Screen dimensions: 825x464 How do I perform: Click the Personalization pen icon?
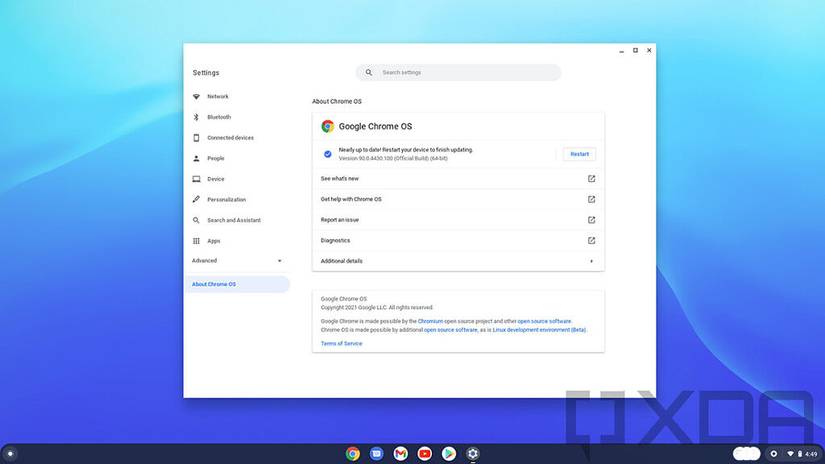[x=196, y=199]
